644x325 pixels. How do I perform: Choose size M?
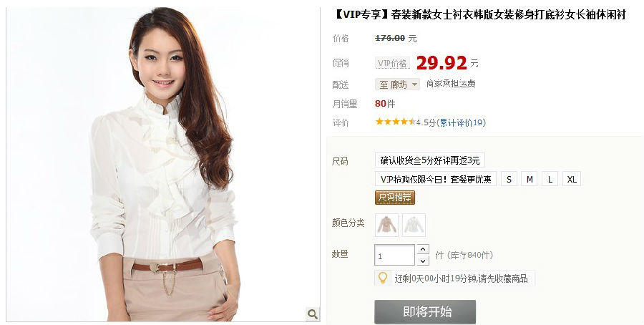530,179
